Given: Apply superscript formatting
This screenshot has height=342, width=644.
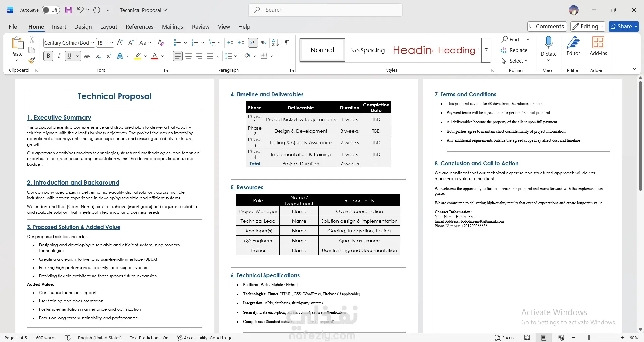Looking at the screenshot, I should 109,56.
